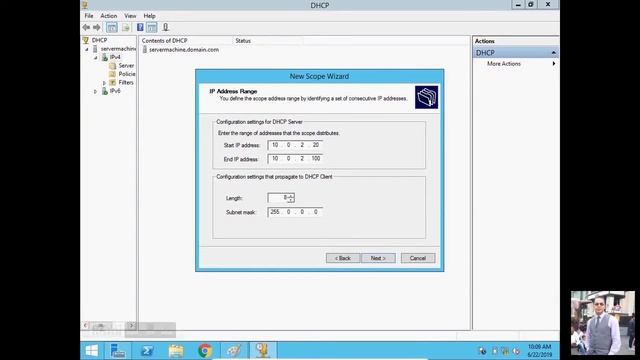Click the End IP address field

coord(295,158)
